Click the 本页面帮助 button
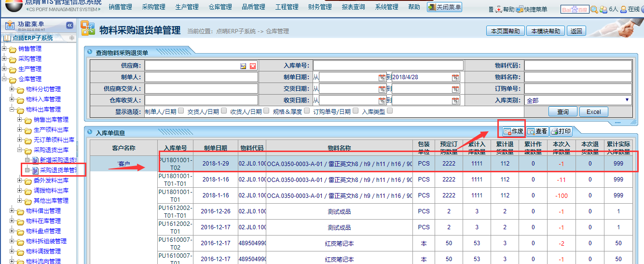Screen dimensions: 644x264 point(505,31)
